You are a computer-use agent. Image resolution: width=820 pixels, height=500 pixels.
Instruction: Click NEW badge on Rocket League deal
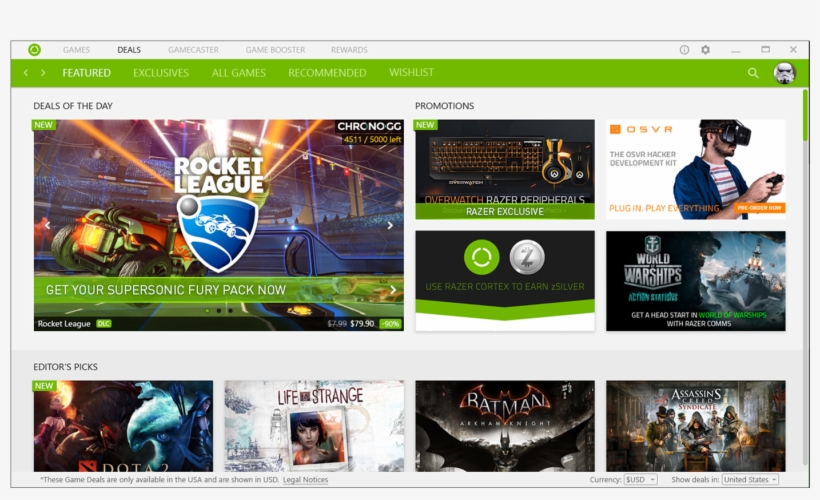click(44, 125)
